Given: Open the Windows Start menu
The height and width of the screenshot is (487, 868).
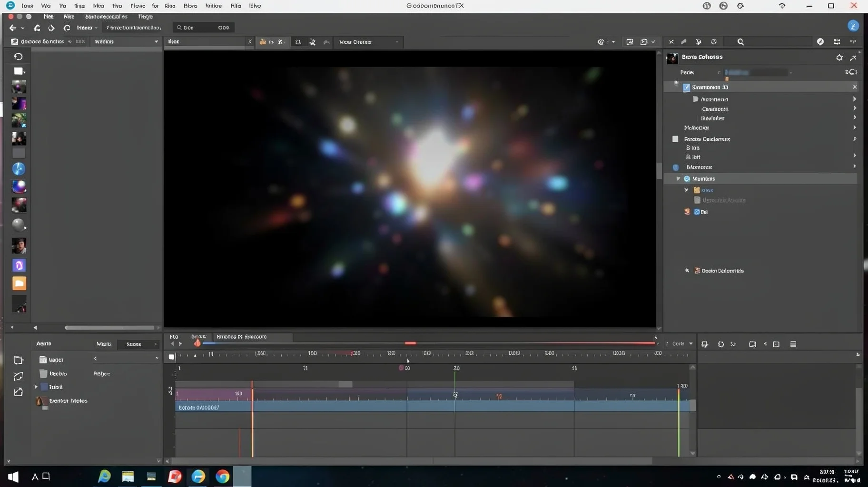Looking at the screenshot, I should click(13, 477).
